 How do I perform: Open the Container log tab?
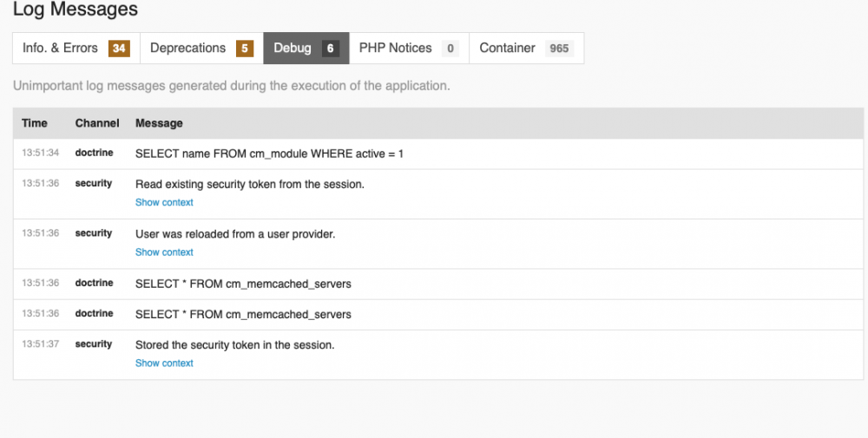[x=507, y=49]
